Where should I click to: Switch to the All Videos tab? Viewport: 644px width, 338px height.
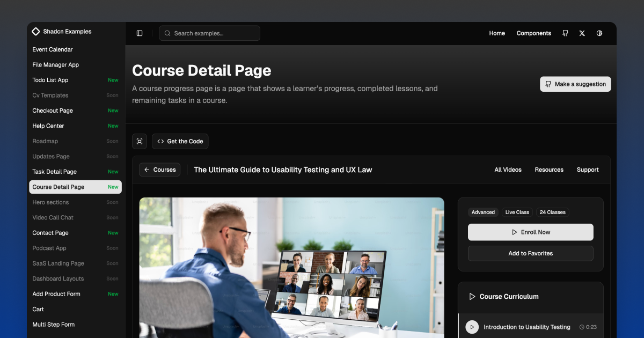(508, 170)
